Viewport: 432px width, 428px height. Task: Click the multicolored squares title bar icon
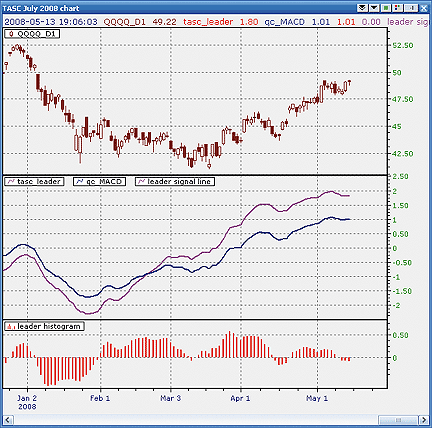pos(398,8)
